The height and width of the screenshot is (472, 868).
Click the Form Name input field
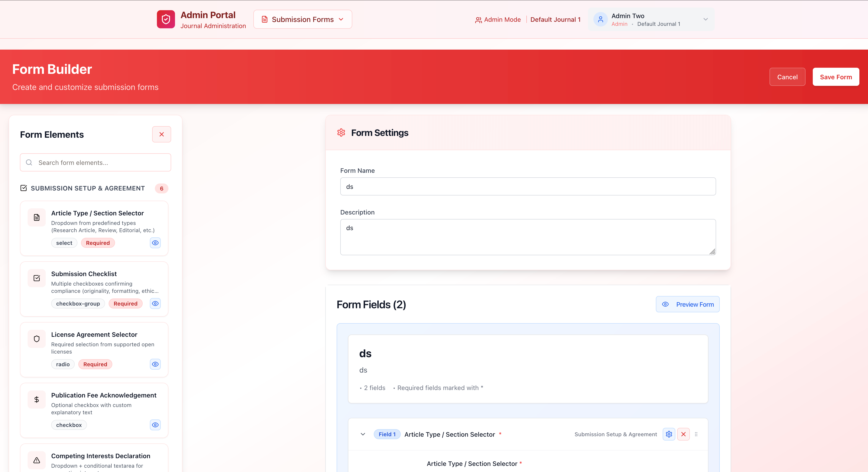528,186
